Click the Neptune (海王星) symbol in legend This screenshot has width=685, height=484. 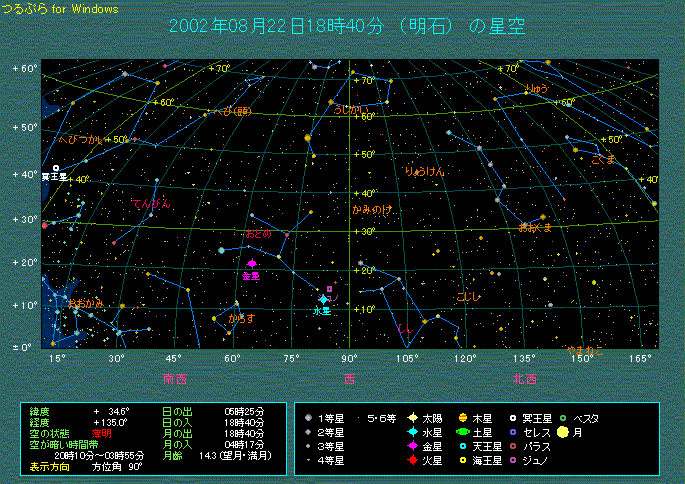tap(462, 461)
